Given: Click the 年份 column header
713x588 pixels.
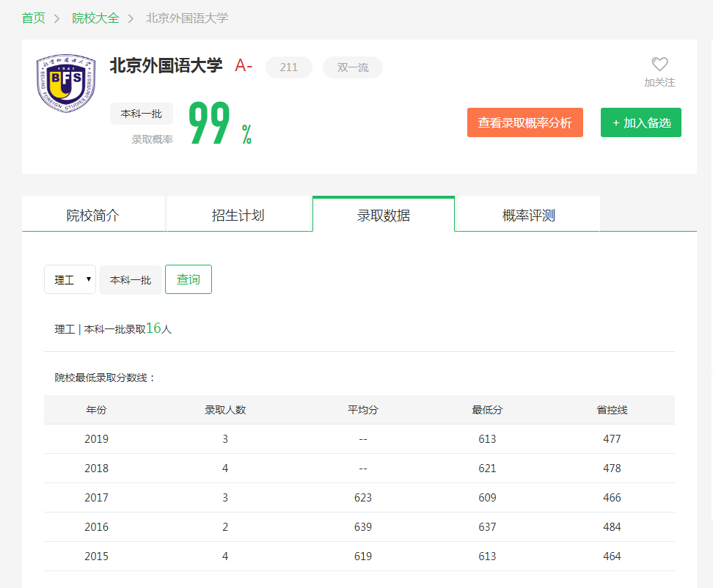Looking at the screenshot, I should coord(96,410).
